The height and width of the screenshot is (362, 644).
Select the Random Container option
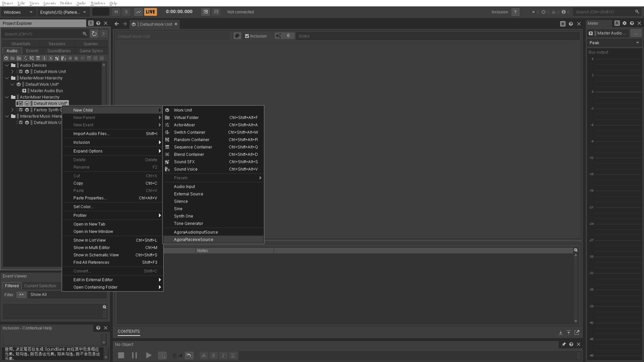(192, 139)
